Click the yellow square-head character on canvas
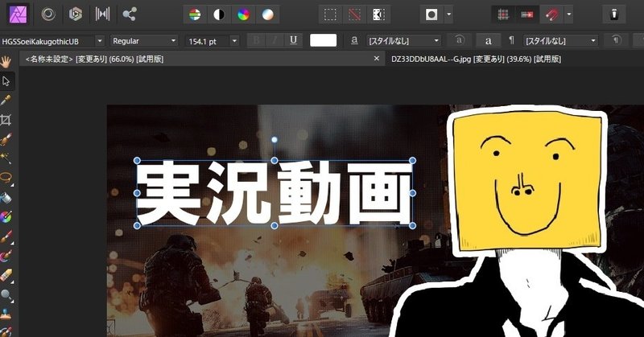Image resolution: width=644 pixels, height=337 pixels. click(528, 183)
